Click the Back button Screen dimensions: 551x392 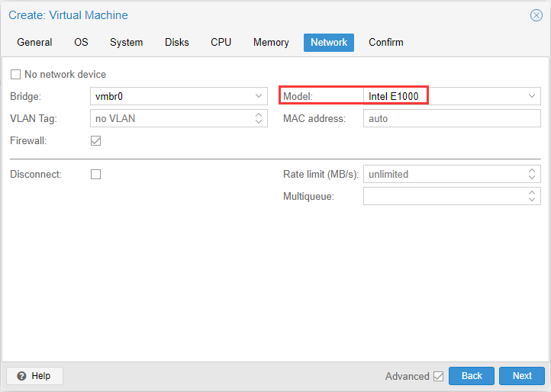click(x=472, y=376)
